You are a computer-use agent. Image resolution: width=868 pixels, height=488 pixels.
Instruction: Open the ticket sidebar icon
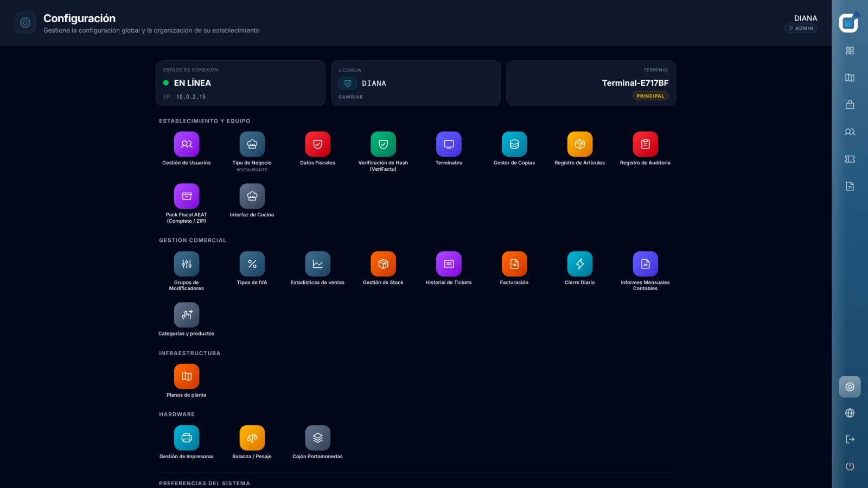pyautogui.click(x=850, y=159)
